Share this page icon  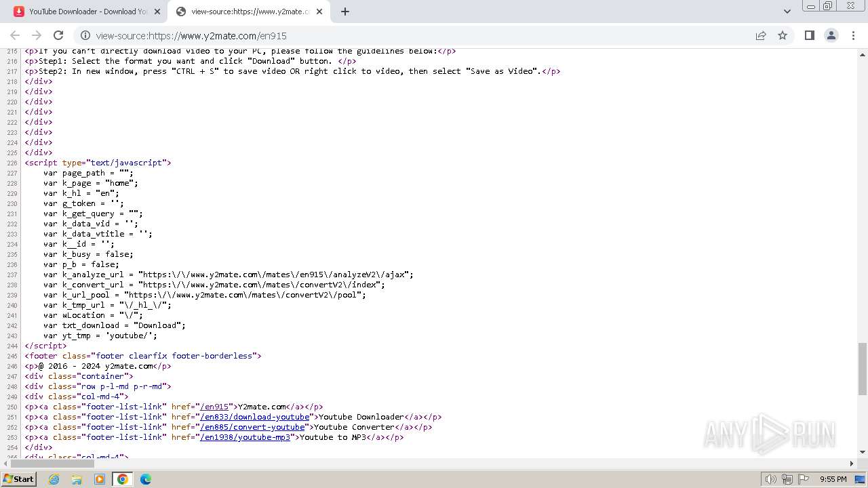coord(761,36)
